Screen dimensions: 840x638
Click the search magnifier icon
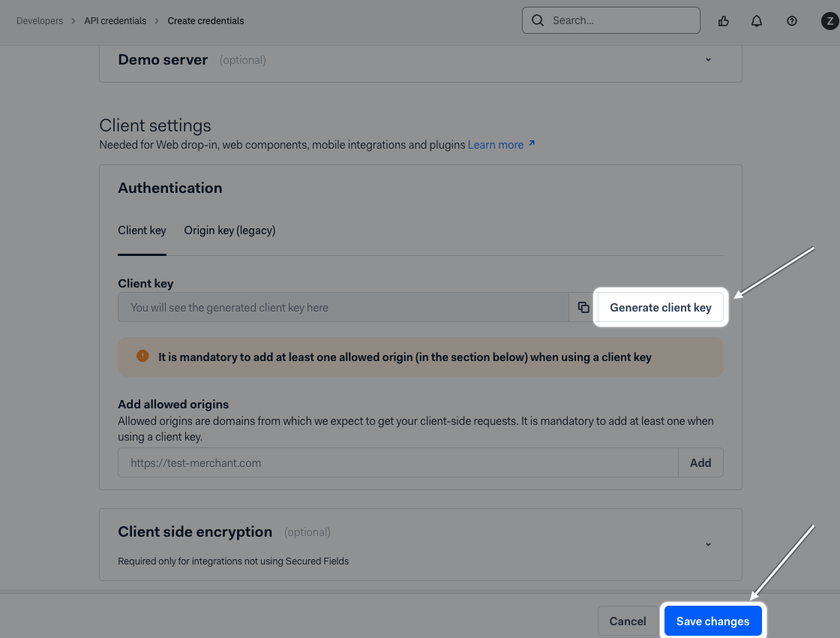[x=538, y=20]
